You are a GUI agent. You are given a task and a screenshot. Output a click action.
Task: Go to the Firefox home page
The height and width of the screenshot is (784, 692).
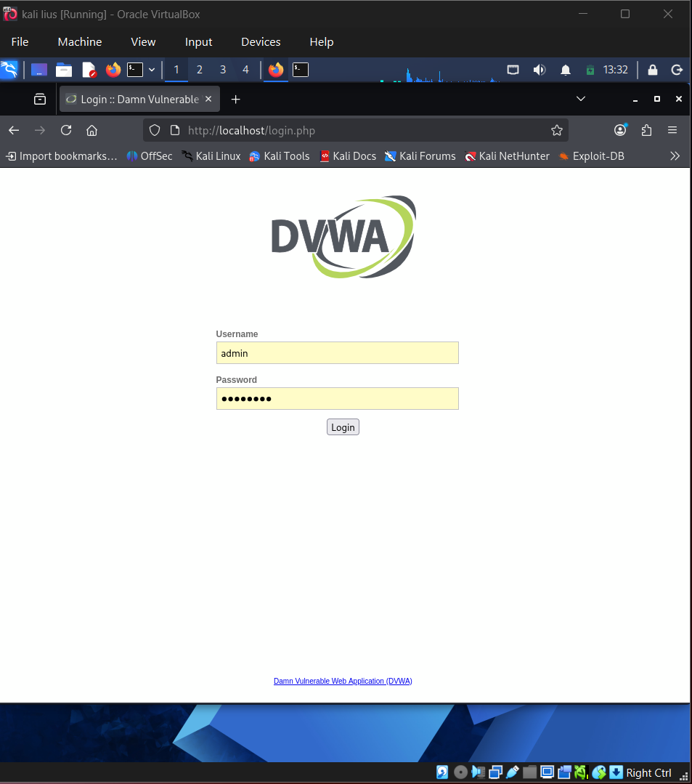[x=92, y=131]
